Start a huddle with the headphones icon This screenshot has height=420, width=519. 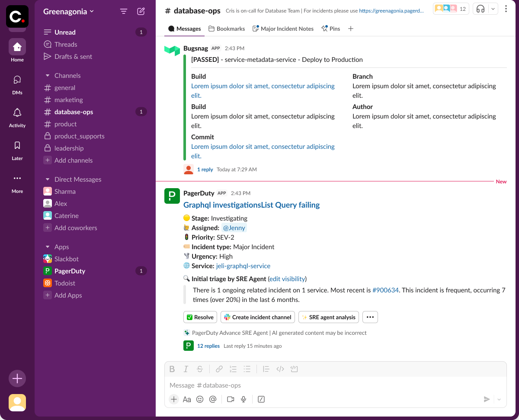tap(481, 8)
